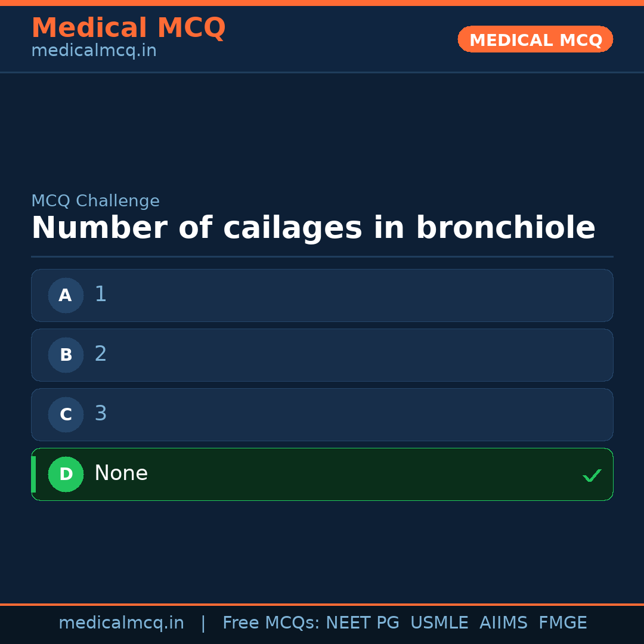This screenshot has width=644, height=644.
Task: Select answer option A showing 1
Action: click(322, 295)
